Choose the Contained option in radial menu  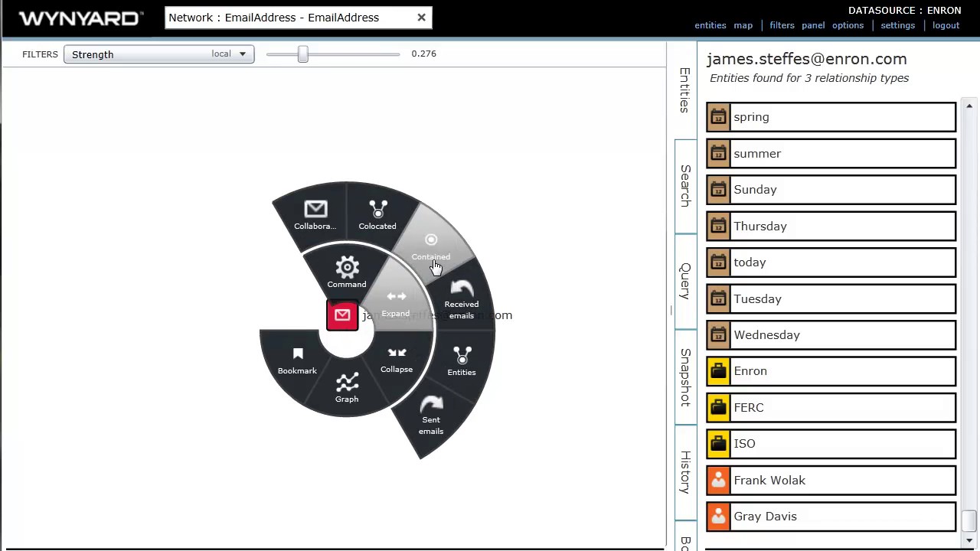pyautogui.click(x=431, y=246)
